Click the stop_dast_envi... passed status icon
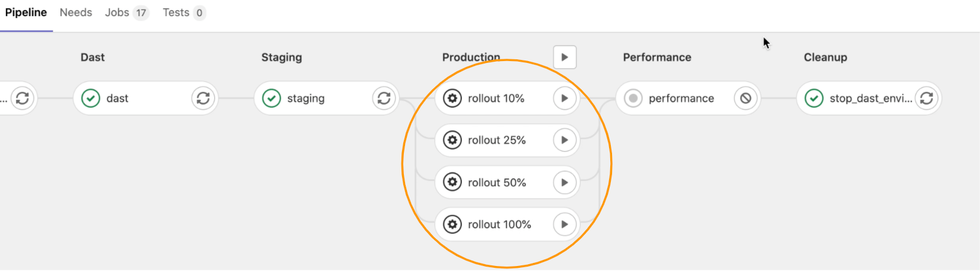980x272 pixels. pos(814,98)
